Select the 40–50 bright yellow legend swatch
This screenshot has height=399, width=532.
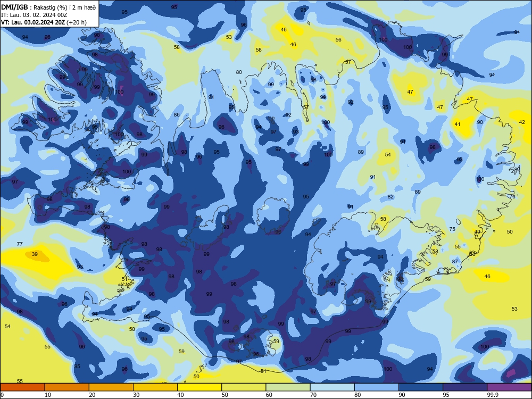[199, 387]
